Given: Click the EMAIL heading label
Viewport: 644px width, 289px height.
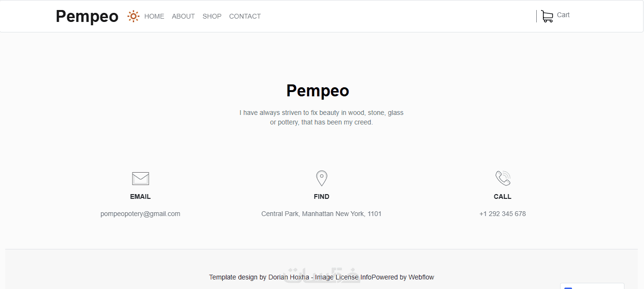Looking at the screenshot, I should point(141,196).
